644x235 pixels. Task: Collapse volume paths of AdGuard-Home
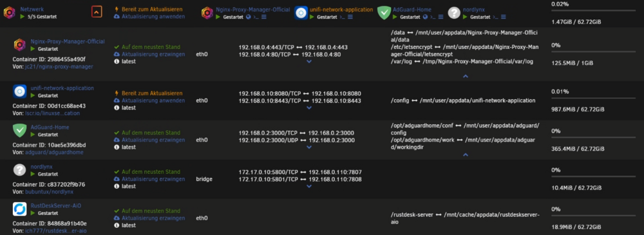coord(466,155)
